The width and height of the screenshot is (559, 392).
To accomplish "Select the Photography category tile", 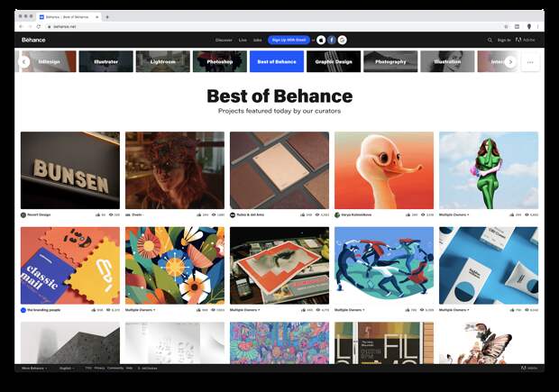I will [x=390, y=61].
